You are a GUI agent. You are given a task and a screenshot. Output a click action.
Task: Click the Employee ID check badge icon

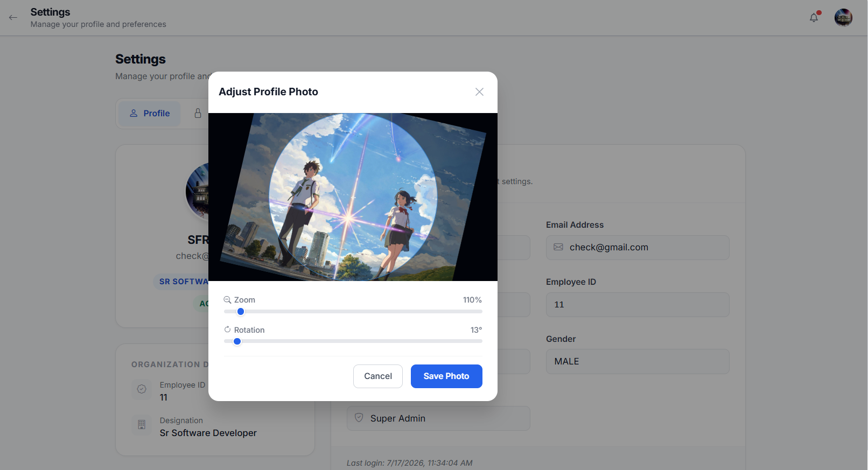pyautogui.click(x=142, y=389)
